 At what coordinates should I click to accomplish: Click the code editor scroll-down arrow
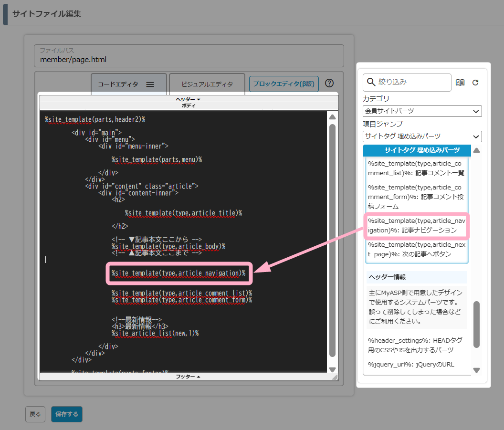point(333,369)
